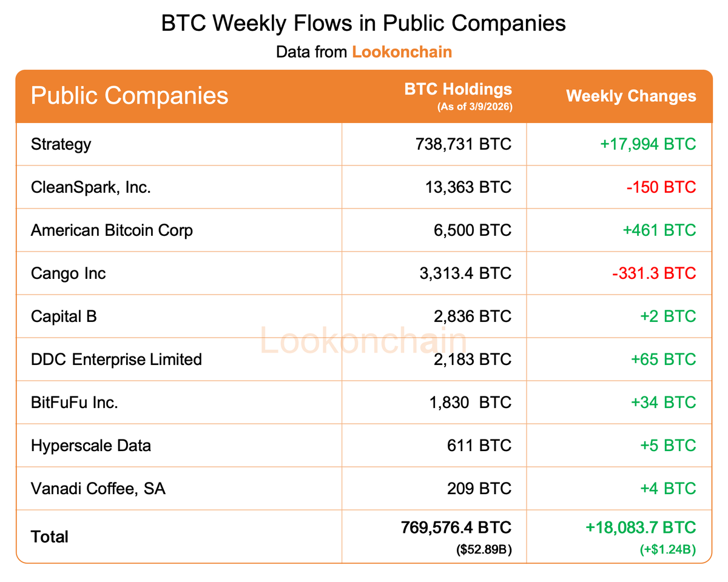Viewport: 728px width, 582px height.
Task: Select the Strategy company row name
Action: (x=61, y=144)
